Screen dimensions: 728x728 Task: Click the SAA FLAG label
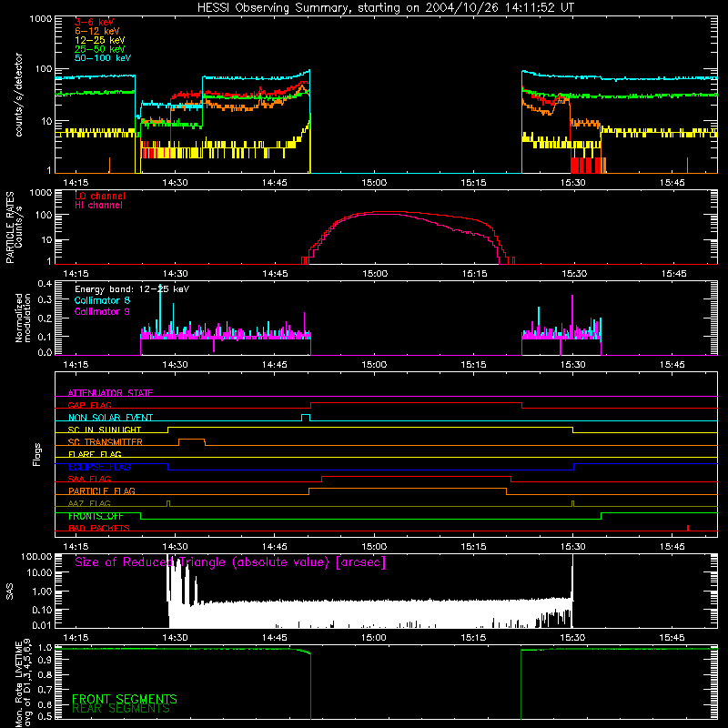pos(89,479)
